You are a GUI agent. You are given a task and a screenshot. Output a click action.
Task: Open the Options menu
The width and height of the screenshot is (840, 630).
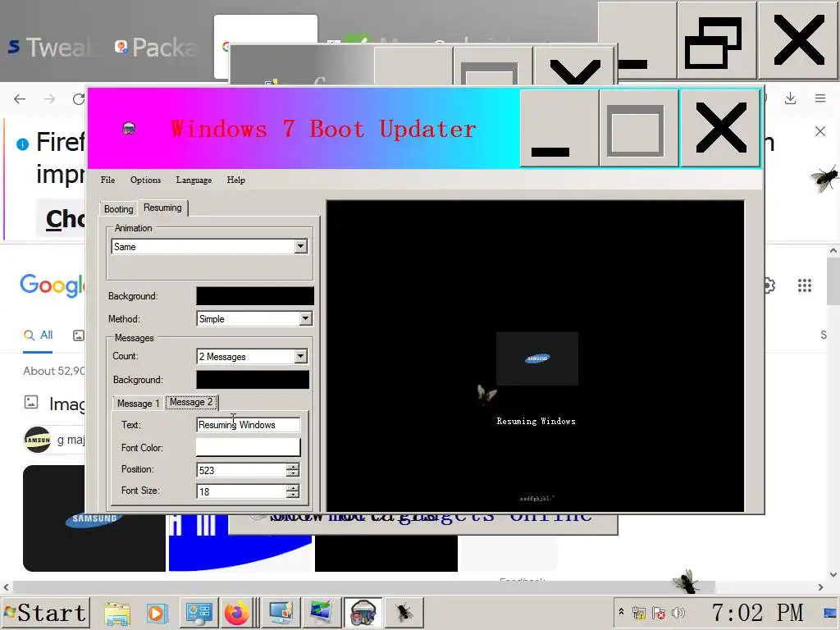coord(145,180)
